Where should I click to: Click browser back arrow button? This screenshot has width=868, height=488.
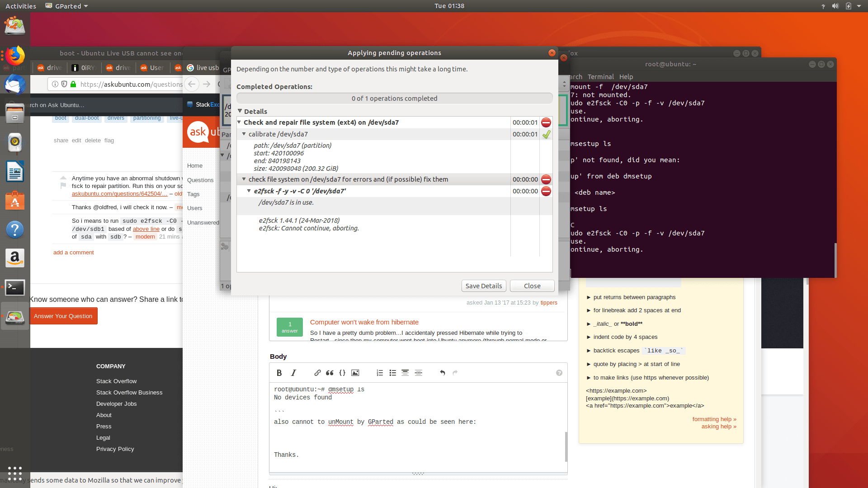point(192,84)
